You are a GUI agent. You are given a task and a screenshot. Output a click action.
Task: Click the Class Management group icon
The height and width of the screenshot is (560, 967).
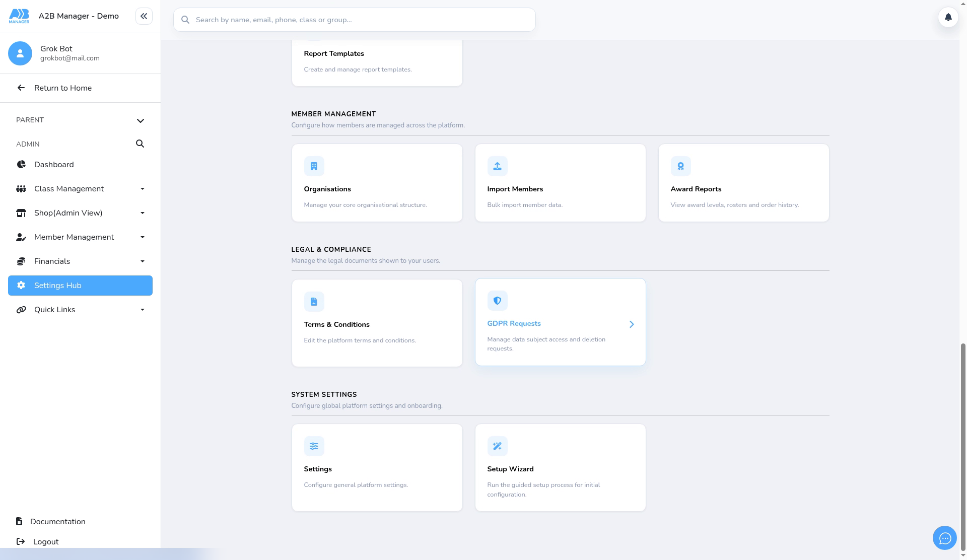click(21, 189)
